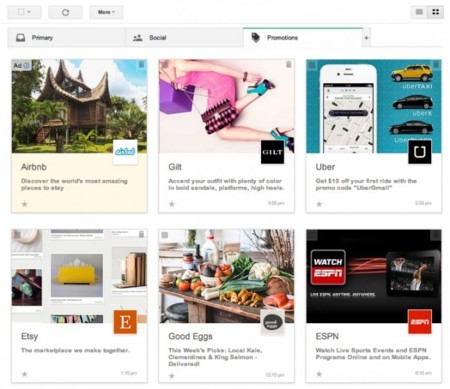Open the Gilt fashion image
The width and height of the screenshot is (450, 389).
pyautogui.click(x=227, y=106)
